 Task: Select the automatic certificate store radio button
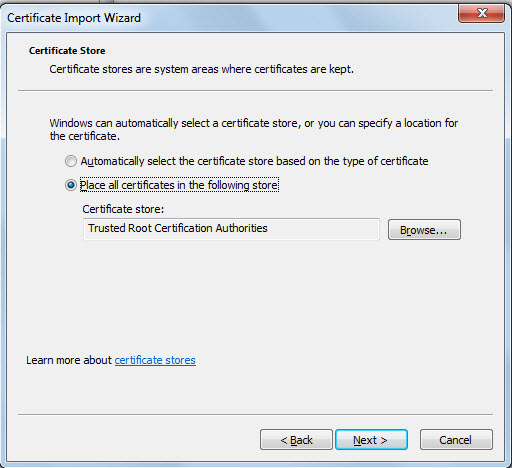(x=71, y=161)
